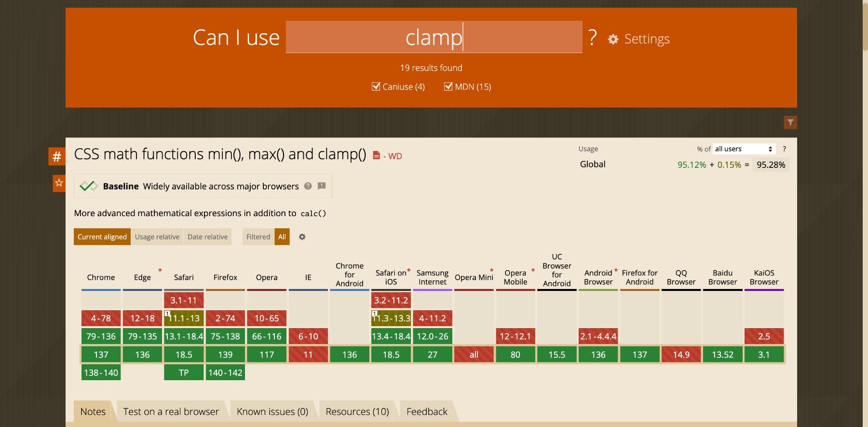Switch to Known issues (0) tab

[272, 412]
